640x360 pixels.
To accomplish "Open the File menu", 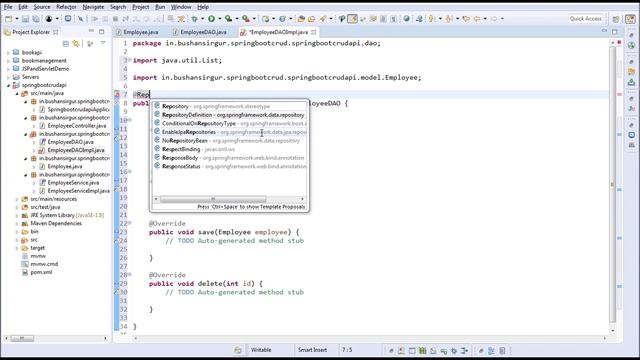I will point(8,7).
